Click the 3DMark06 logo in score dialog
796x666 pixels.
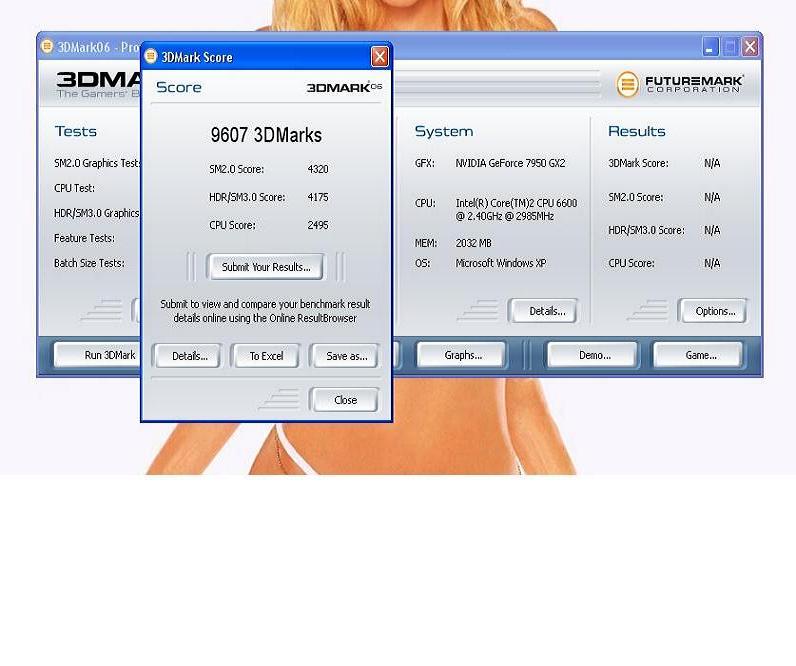pyautogui.click(x=344, y=87)
